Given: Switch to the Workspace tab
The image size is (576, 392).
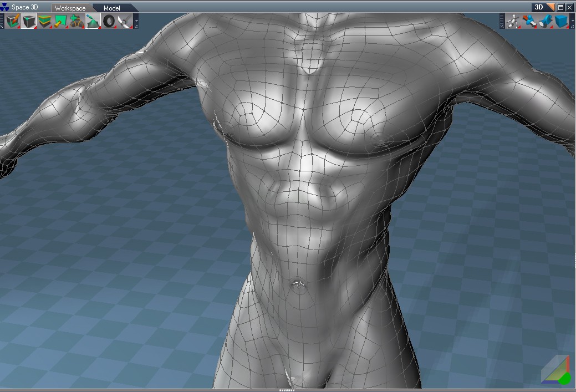Looking at the screenshot, I should point(70,8).
